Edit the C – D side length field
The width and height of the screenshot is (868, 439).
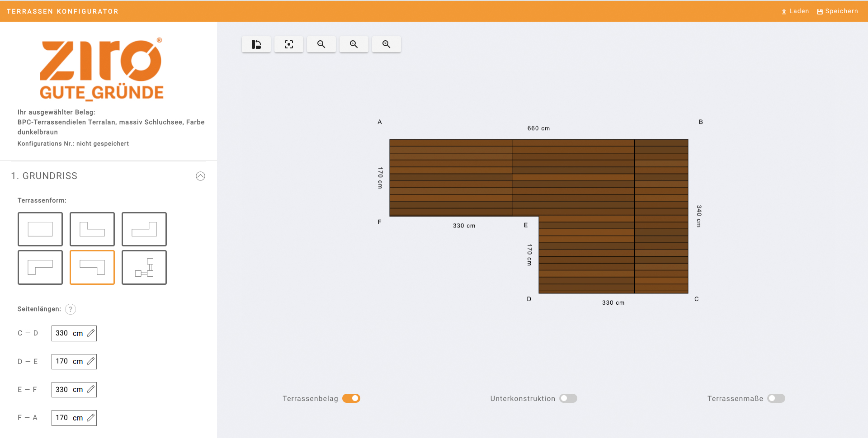pos(74,333)
